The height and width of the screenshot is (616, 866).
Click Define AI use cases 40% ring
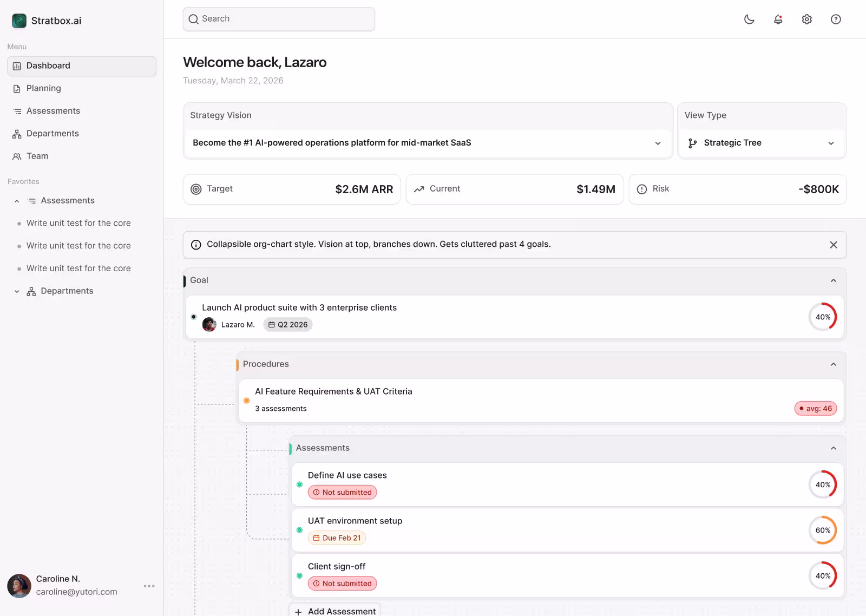[823, 485]
